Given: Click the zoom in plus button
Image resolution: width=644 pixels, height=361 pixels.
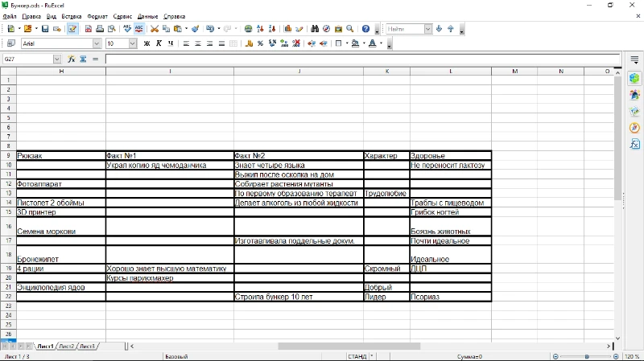Looking at the screenshot, I should (x=616, y=356).
